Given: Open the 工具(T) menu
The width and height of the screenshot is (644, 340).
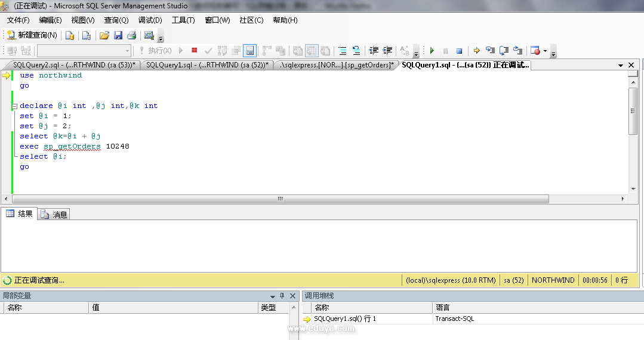Looking at the screenshot, I should click(x=183, y=20).
